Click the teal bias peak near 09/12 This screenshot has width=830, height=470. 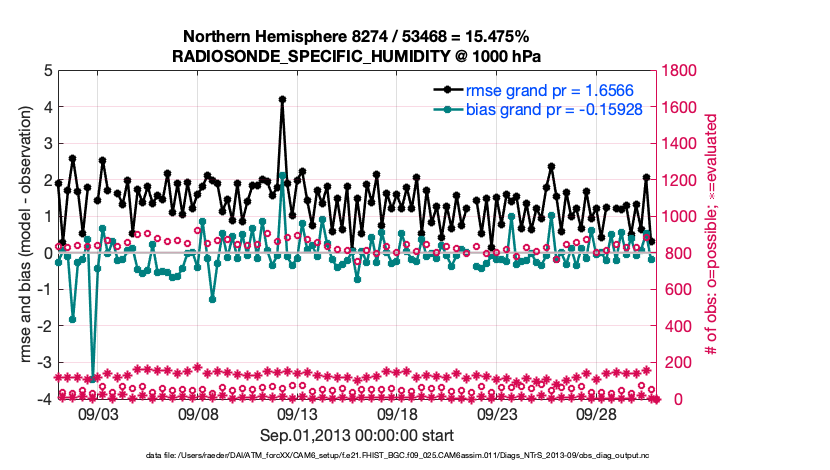coord(282,176)
